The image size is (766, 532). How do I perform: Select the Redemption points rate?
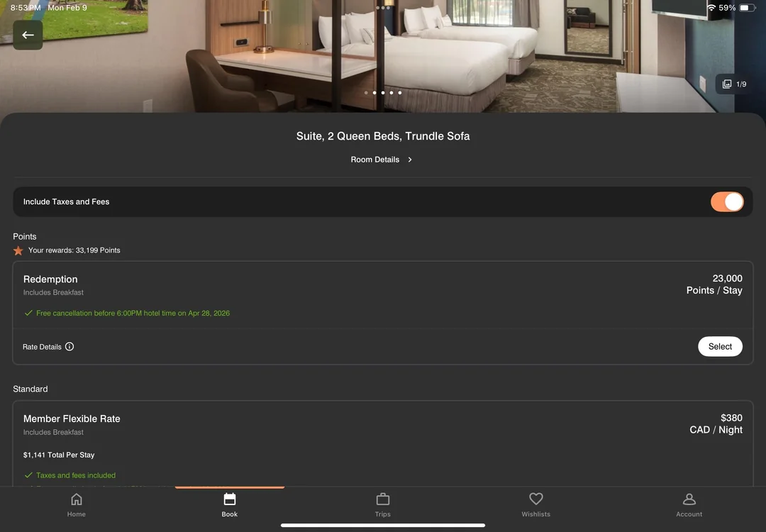click(x=719, y=347)
